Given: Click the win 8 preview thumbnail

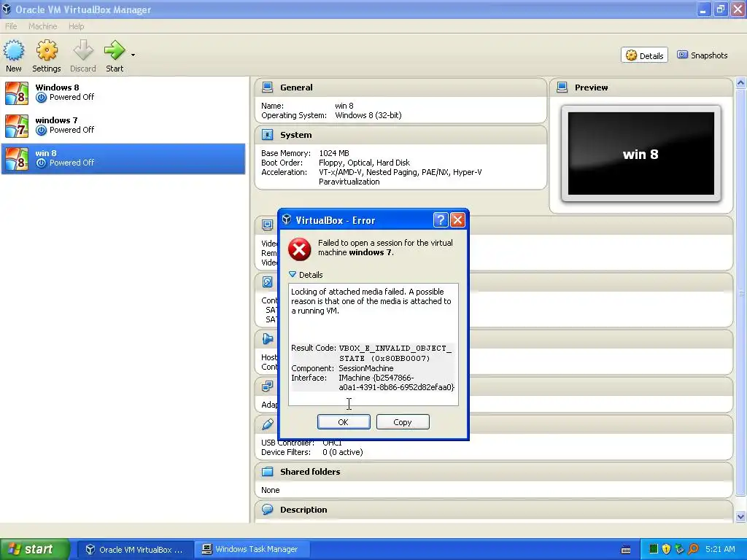Looking at the screenshot, I should tap(640, 154).
